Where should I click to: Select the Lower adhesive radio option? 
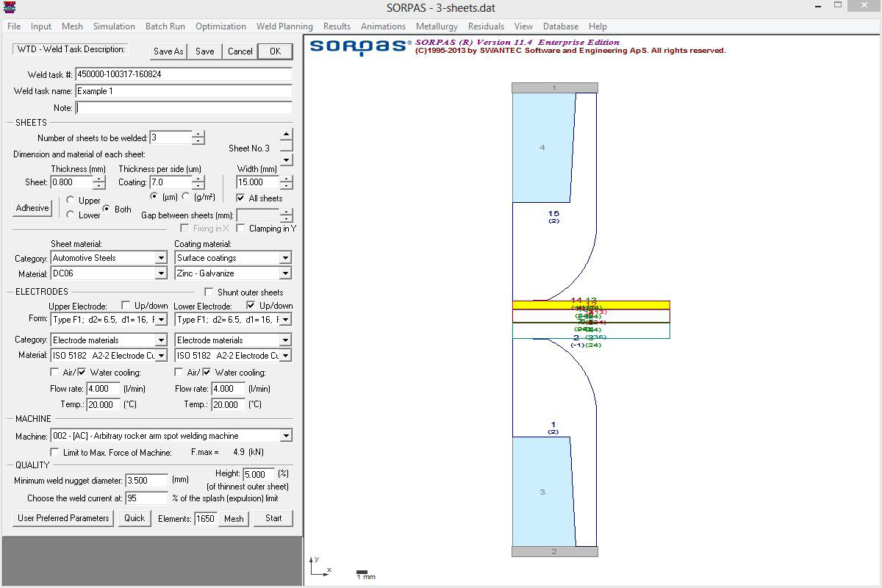(71, 215)
